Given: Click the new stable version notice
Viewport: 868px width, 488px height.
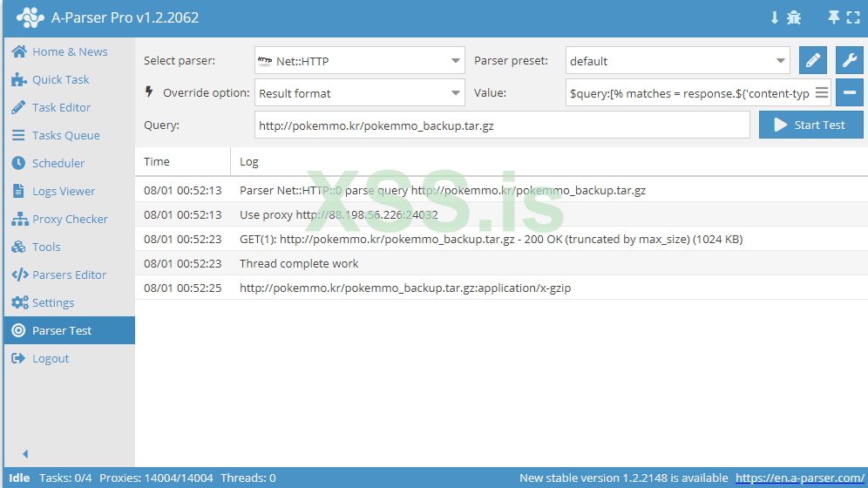Looking at the screenshot, I should pos(623,478).
